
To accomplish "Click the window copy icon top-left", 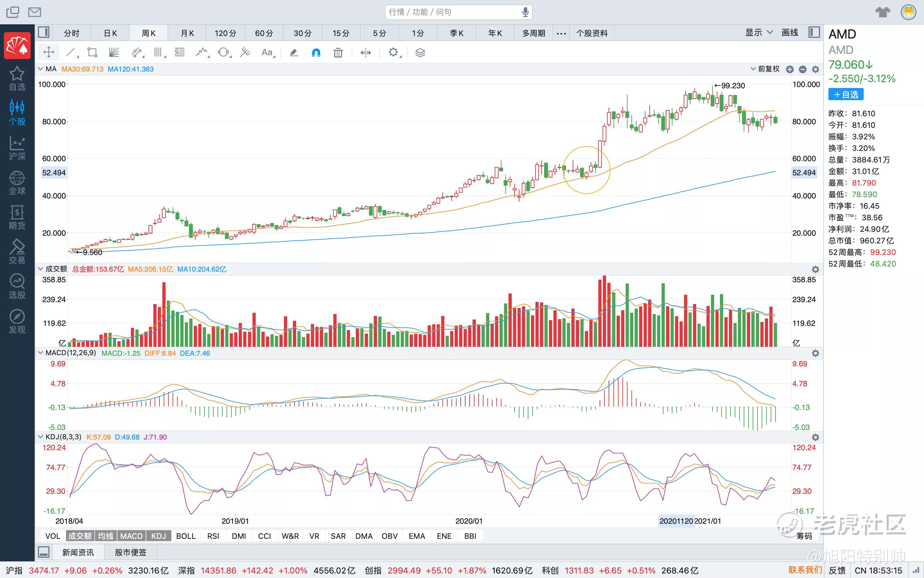I will click(13, 12).
